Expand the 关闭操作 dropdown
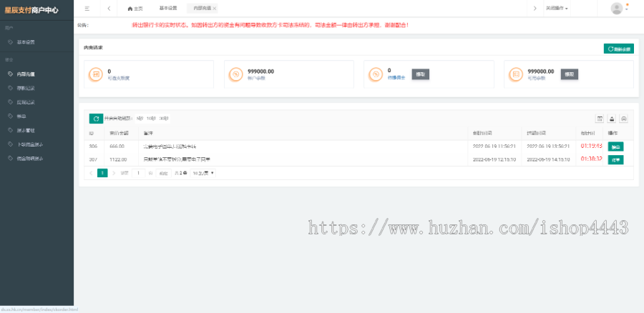Viewport: 644px width, 313px height. tap(557, 8)
